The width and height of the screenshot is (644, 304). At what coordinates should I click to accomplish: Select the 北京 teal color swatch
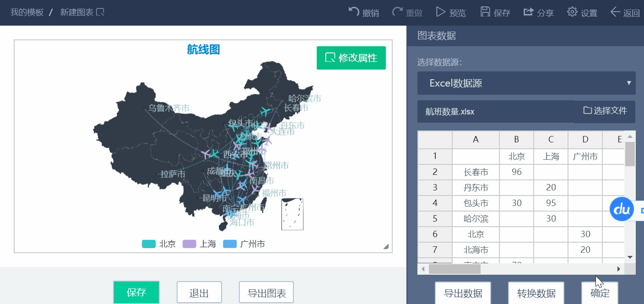click(x=148, y=244)
